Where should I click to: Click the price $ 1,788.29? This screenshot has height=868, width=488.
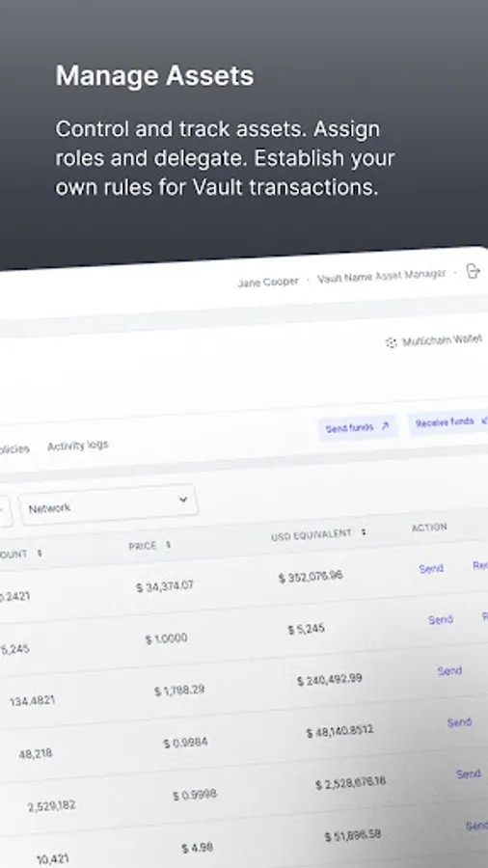179,691
